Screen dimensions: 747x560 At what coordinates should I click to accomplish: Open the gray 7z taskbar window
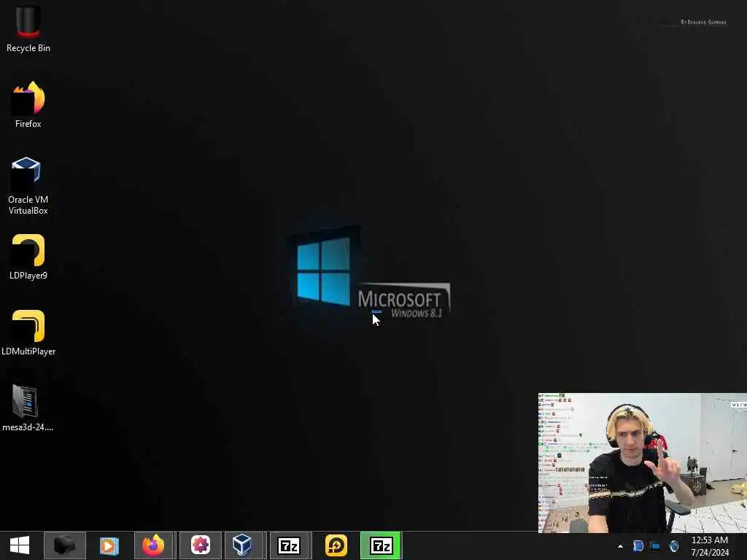point(289,545)
